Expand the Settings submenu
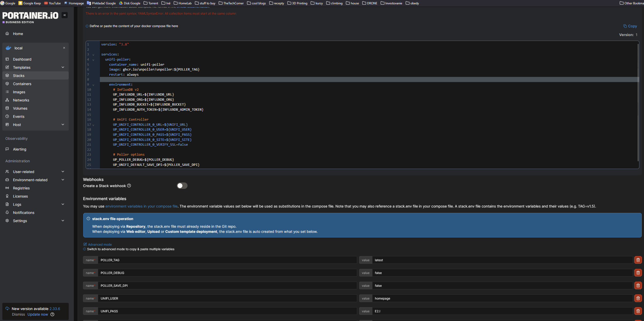 point(63,221)
